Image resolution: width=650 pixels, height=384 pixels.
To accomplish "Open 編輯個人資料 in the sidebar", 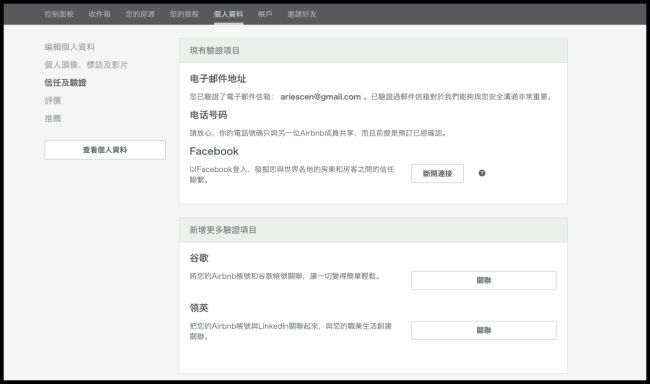I will point(70,47).
